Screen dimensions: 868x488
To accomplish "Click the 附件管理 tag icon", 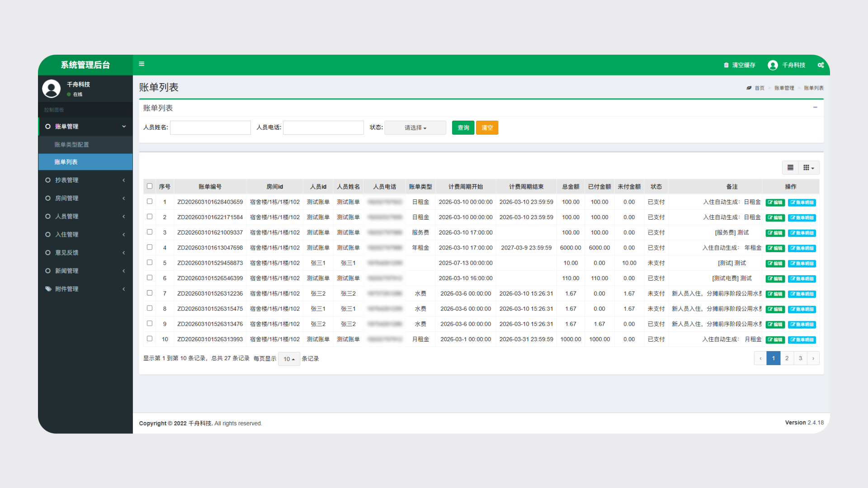I will [48, 289].
